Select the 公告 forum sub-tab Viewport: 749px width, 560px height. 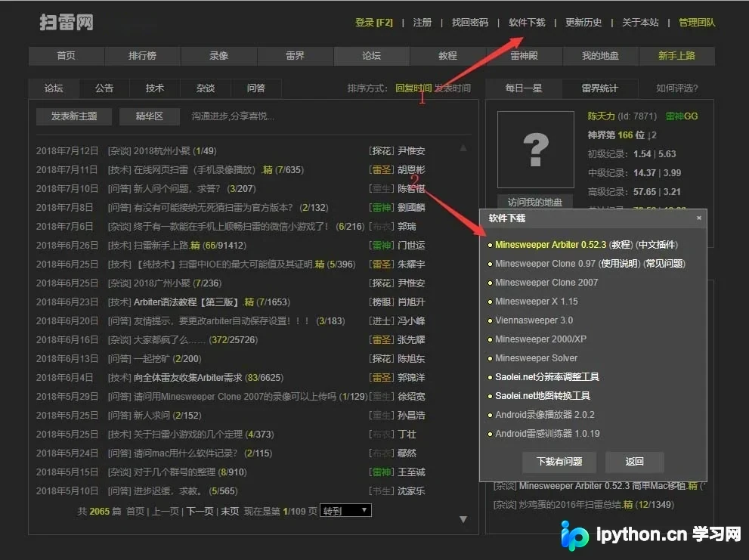click(x=104, y=88)
